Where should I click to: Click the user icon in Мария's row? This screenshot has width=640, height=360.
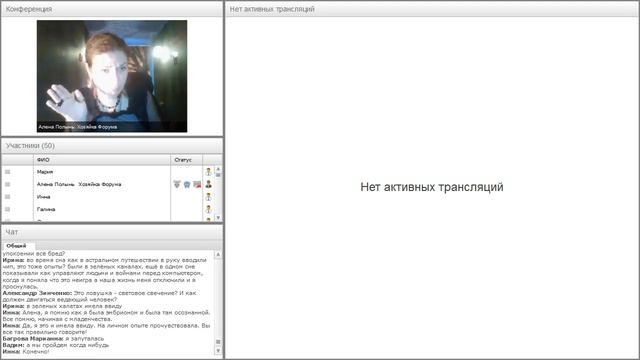click(208, 172)
